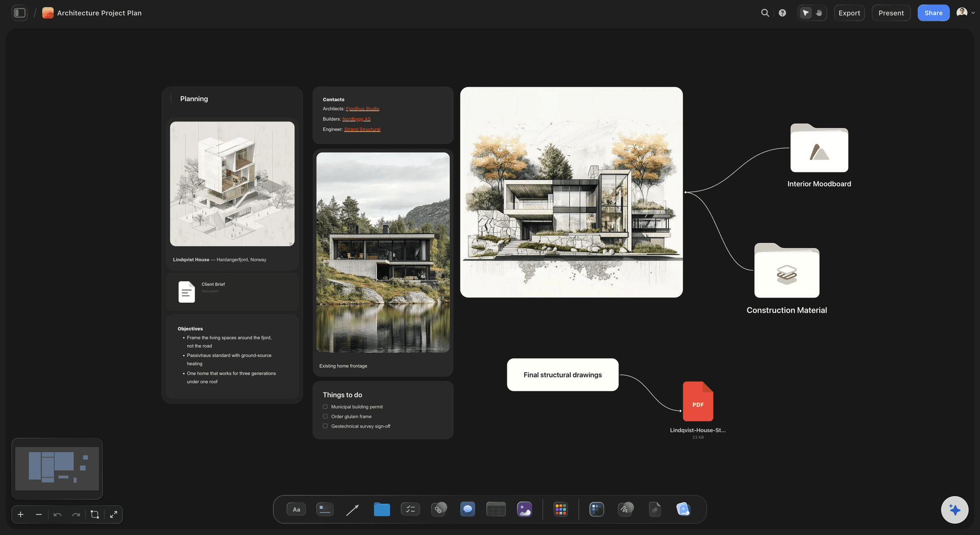Open help via the question mark icon
The image size is (980, 535).
pos(782,13)
